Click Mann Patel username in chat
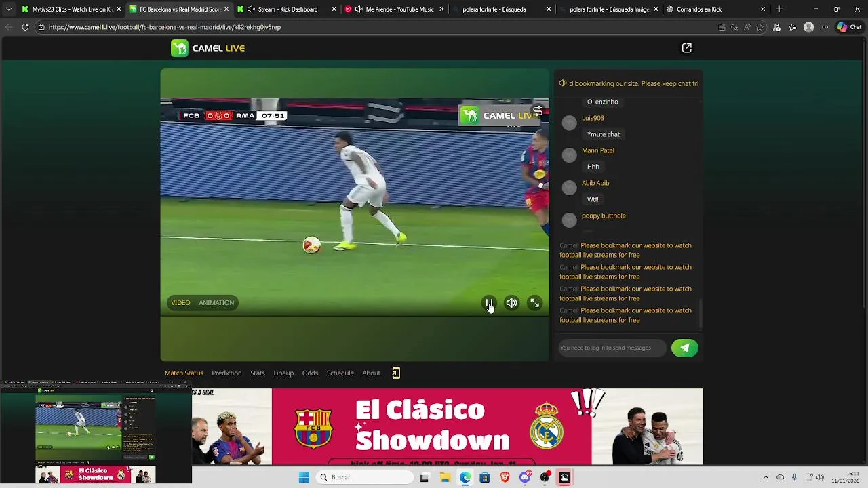The height and width of the screenshot is (488, 868). (598, 150)
